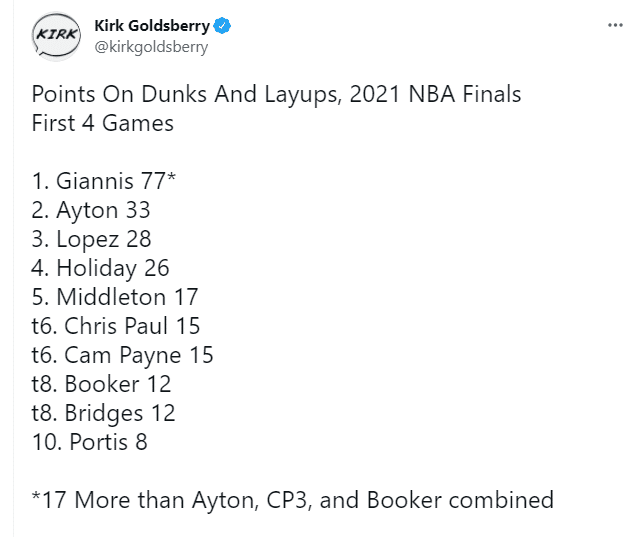
Task: Click the '*17 More than Ayton' footnote
Action: click(292, 500)
